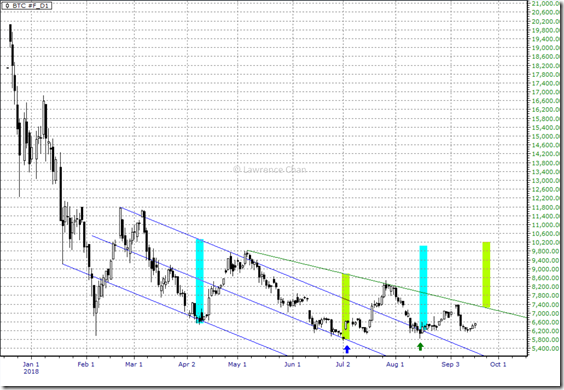Click the '2018' year label on time axis
The image size is (564, 390).
tap(31, 371)
